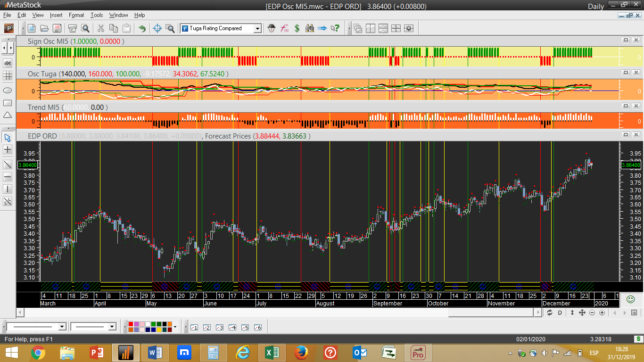Open The Explorer binoculars tool
644x362 pixels.
tap(310, 28)
